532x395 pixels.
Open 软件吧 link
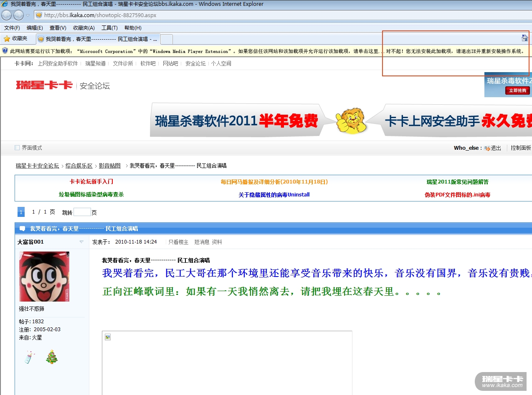pyautogui.click(x=148, y=64)
